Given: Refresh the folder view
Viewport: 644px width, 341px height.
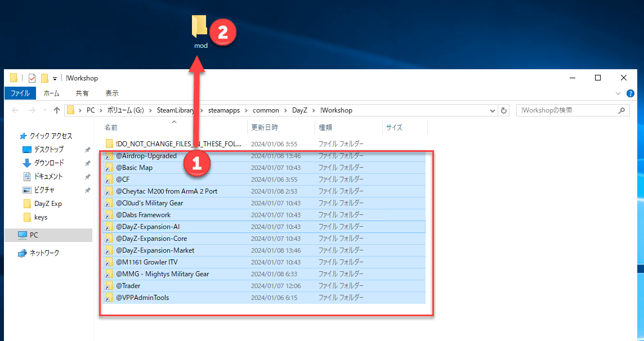Looking at the screenshot, I should coord(503,110).
